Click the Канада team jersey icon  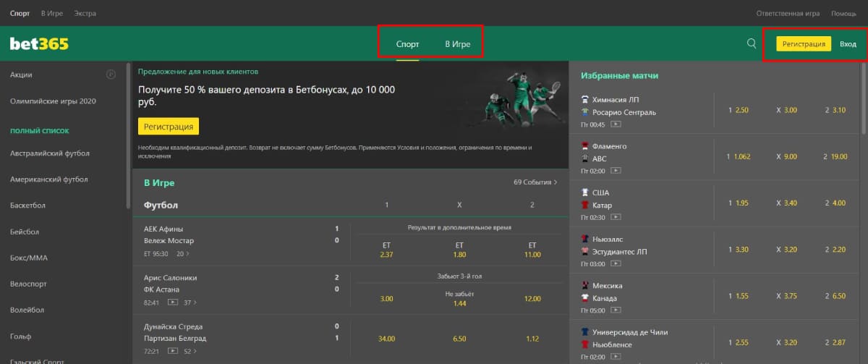pos(585,298)
